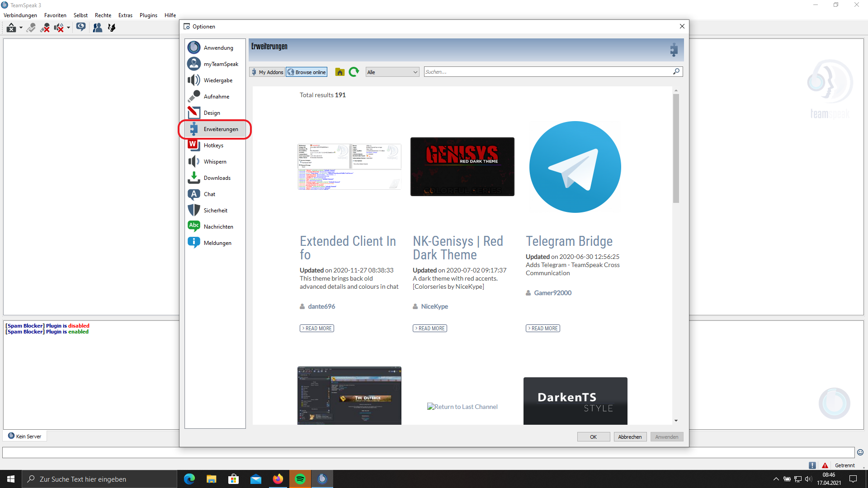Open Spotify from the taskbar

tap(300, 479)
